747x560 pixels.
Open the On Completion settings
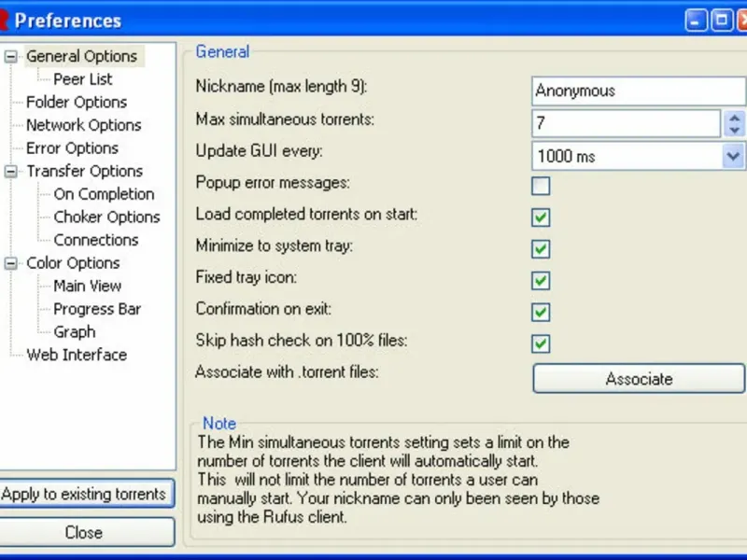[104, 194]
